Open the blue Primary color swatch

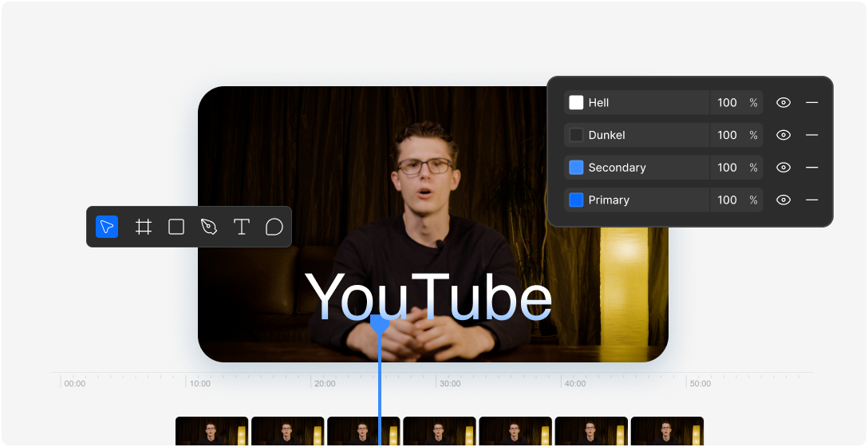[576, 200]
